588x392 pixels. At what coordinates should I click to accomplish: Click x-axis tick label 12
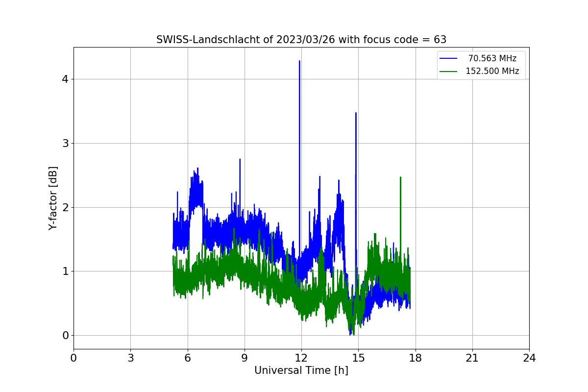pyautogui.click(x=301, y=358)
